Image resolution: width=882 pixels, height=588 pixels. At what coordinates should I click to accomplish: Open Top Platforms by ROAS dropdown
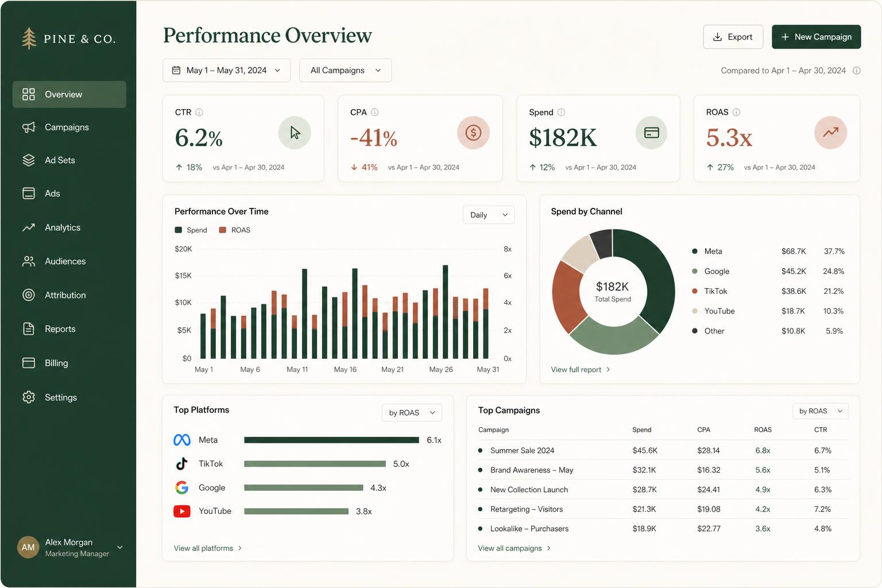(x=412, y=413)
